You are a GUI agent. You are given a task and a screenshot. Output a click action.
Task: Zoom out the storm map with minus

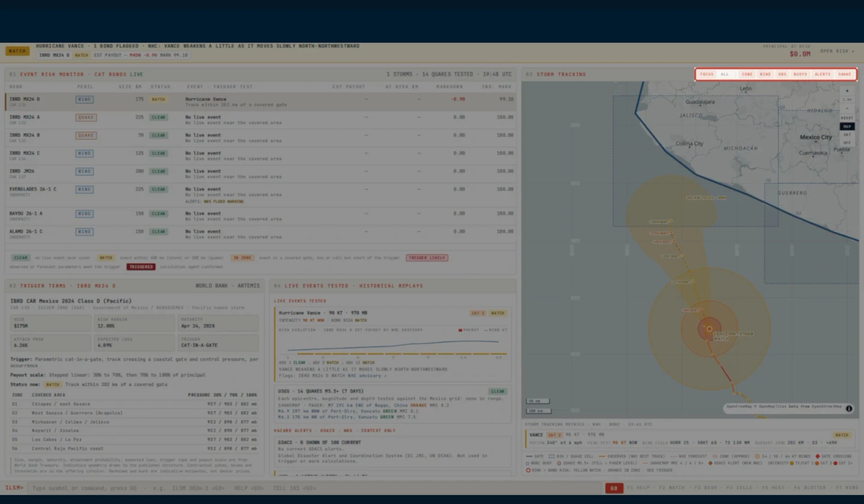847,109
